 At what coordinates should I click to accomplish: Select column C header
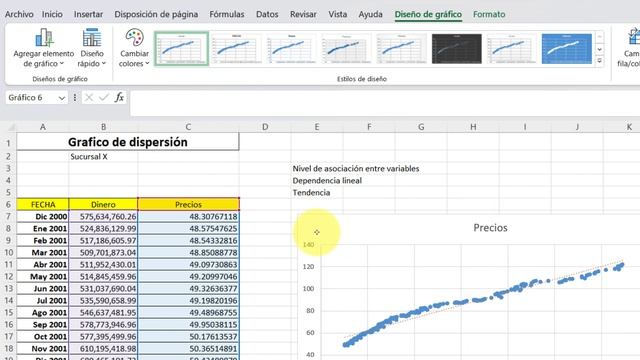(x=188, y=127)
